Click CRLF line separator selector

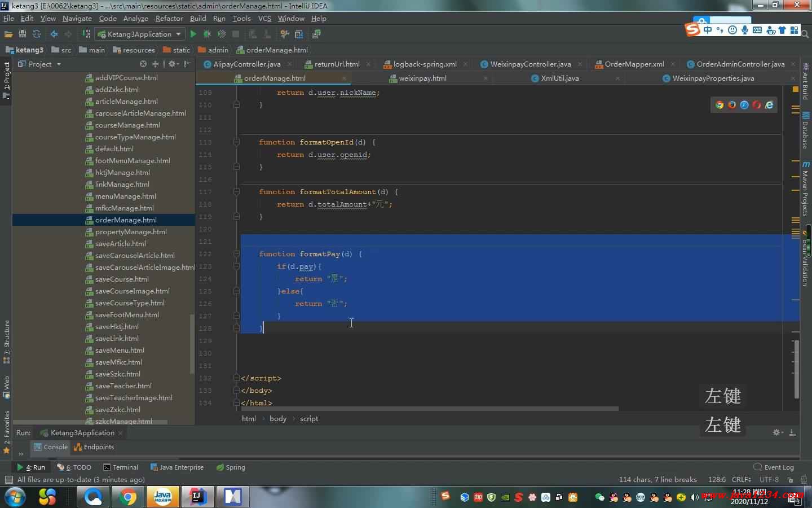[742, 480]
